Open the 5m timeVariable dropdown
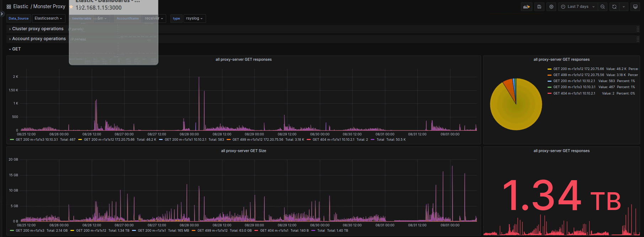644x237 pixels. tap(102, 18)
